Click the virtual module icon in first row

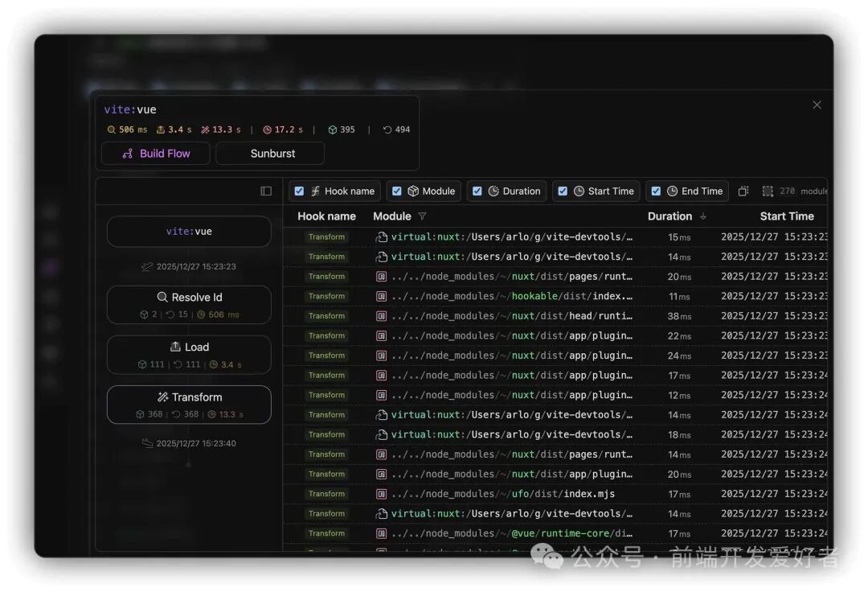[x=382, y=237]
